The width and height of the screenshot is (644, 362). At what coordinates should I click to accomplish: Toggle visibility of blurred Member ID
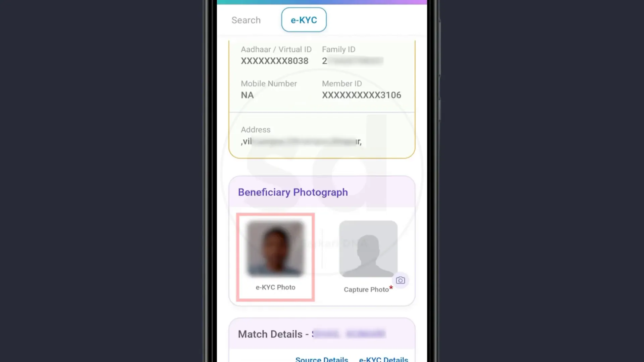pos(361,95)
